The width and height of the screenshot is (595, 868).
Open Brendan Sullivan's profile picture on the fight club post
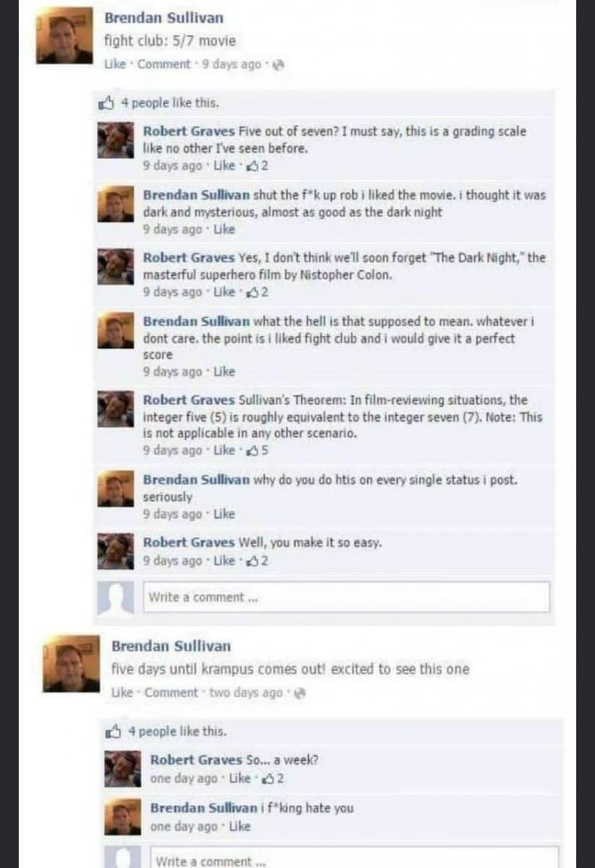click(x=65, y=36)
